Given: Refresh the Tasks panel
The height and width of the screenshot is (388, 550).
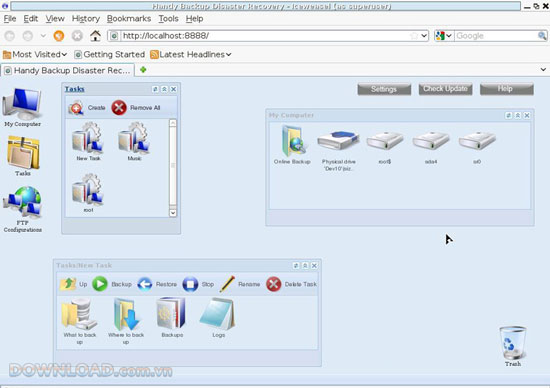Looking at the screenshot, I should (155, 89).
